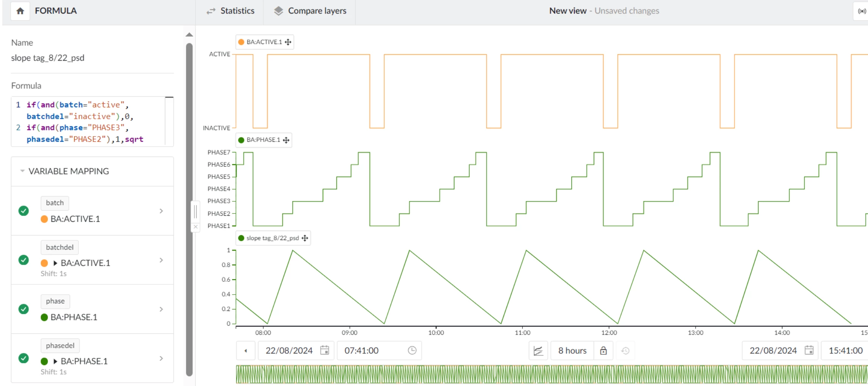Click into the Formula editor field
This screenshot has height=386, width=868.
pyautogui.click(x=91, y=122)
